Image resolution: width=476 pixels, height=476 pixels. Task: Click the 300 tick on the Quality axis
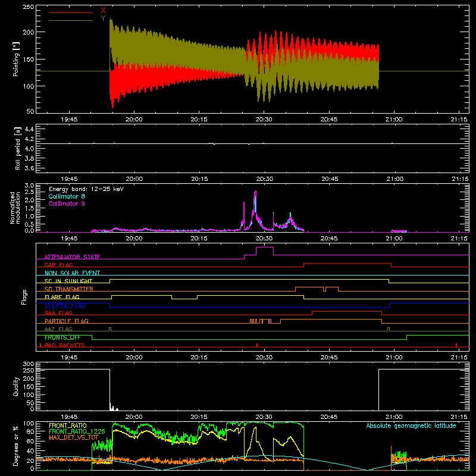[x=28, y=364]
